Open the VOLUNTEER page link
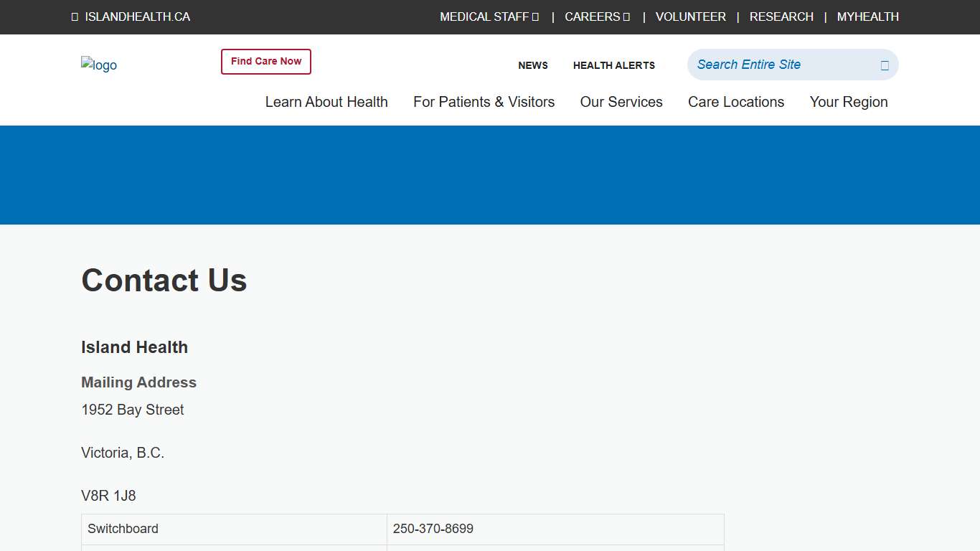The height and width of the screenshot is (551, 980). coord(690,17)
